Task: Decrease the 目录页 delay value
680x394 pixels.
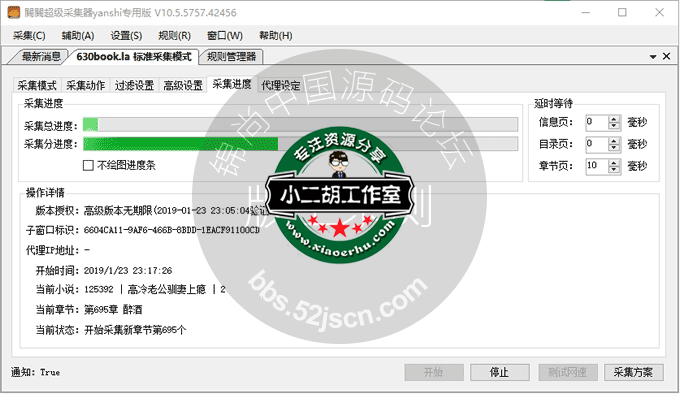Action: click(614, 148)
